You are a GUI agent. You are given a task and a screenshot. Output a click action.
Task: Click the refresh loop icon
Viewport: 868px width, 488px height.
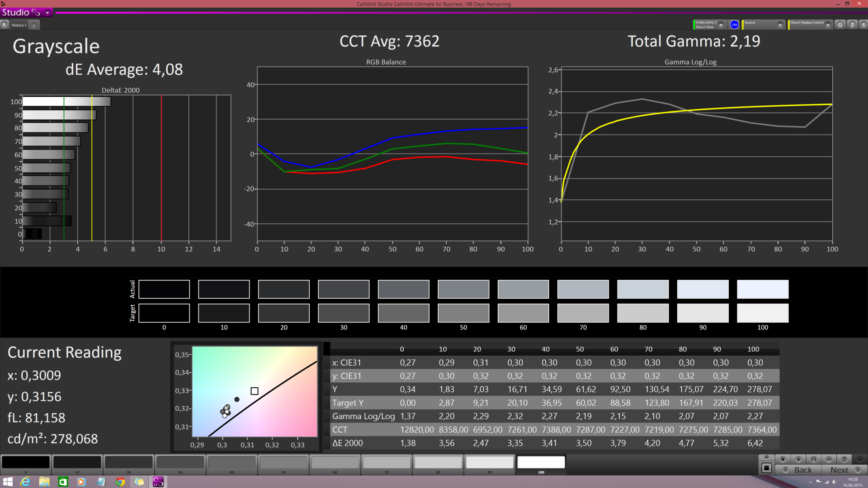click(x=844, y=460)
